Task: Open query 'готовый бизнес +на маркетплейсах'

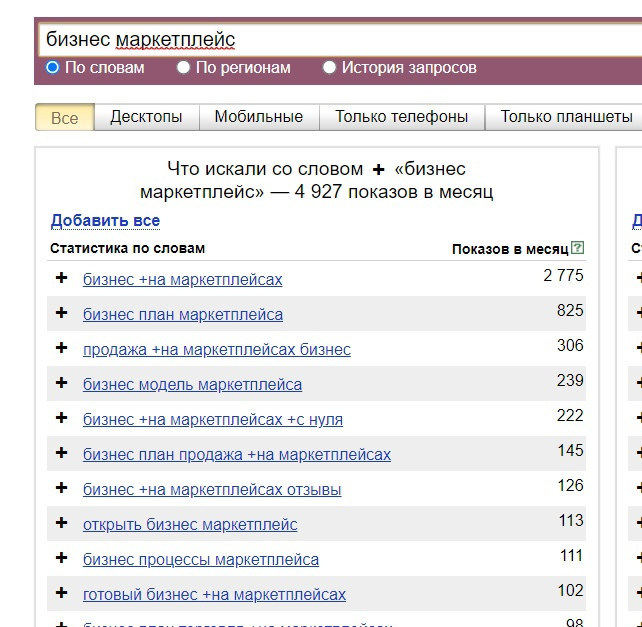Action: [215, 595]
